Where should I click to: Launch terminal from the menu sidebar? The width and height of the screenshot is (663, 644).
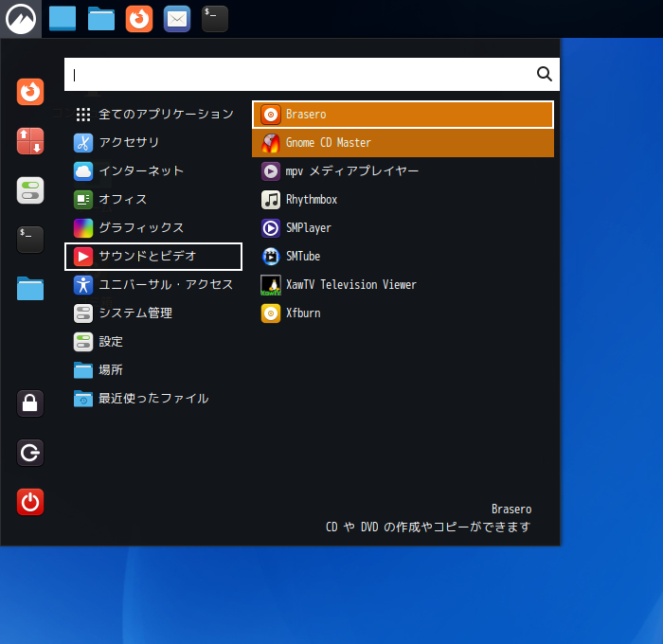[x=30, y=240]
